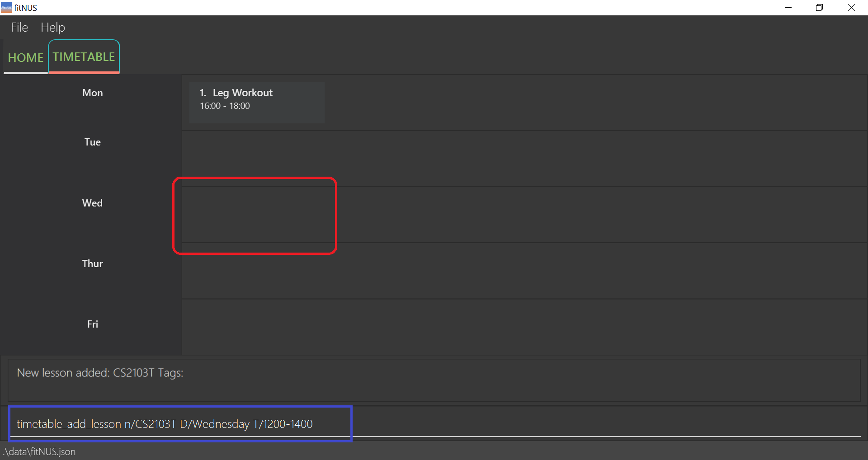Screen dimensions: 868x460
Task: Click the 'New lesson added' result message
Action: 100,373
